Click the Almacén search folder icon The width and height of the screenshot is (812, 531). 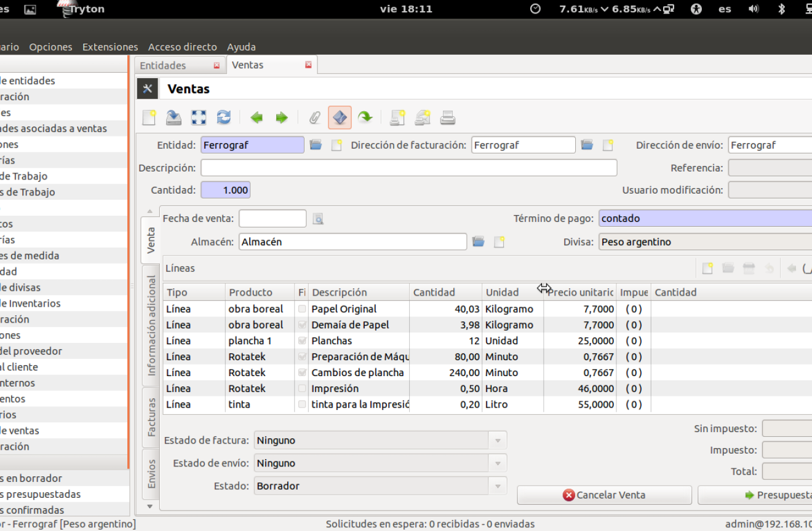click(479, 242)
